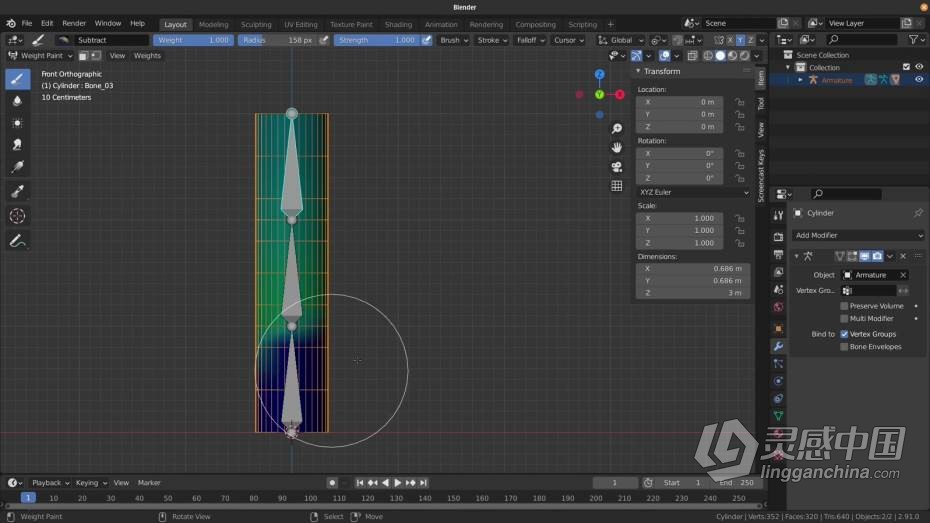Toggle radius pressure sensitivity button
The image size is (930, 523).
(323, 40)
